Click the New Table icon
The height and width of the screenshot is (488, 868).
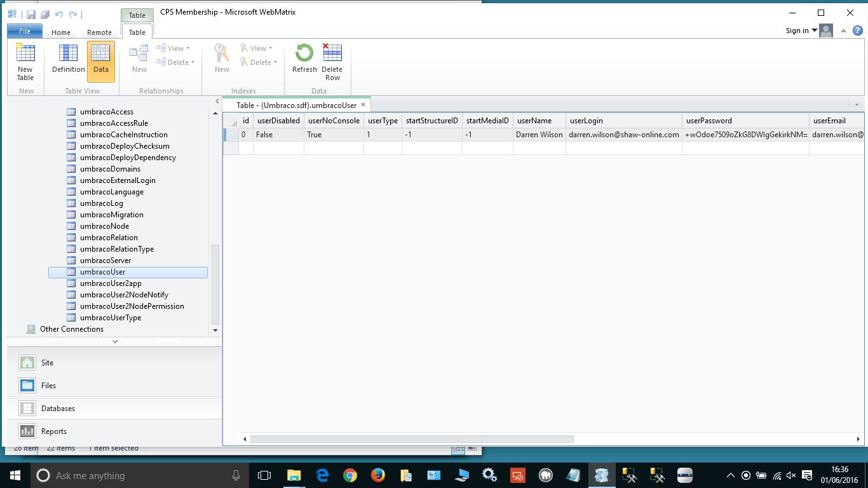tap(25, 62)
